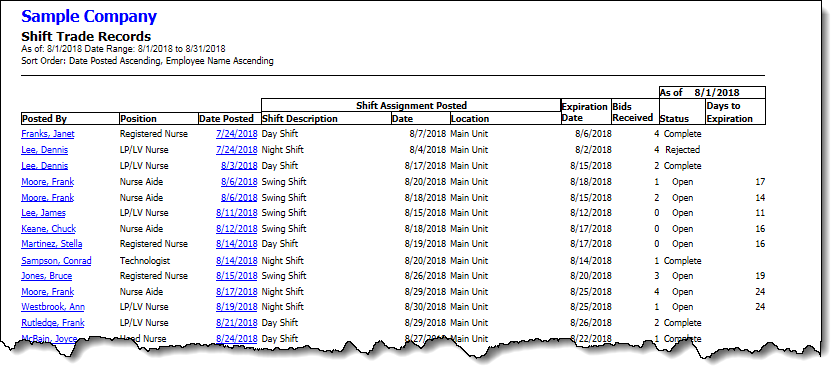Open the Martinez, Stella employee link
The width and height of the screenshot is (837, 381).
52,244
